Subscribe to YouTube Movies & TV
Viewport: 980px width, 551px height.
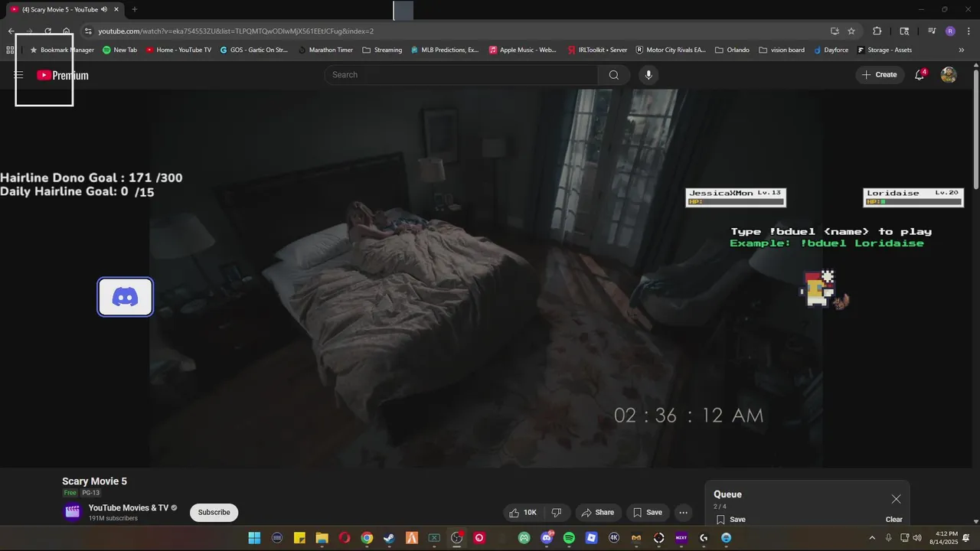(x=214, y=513)
